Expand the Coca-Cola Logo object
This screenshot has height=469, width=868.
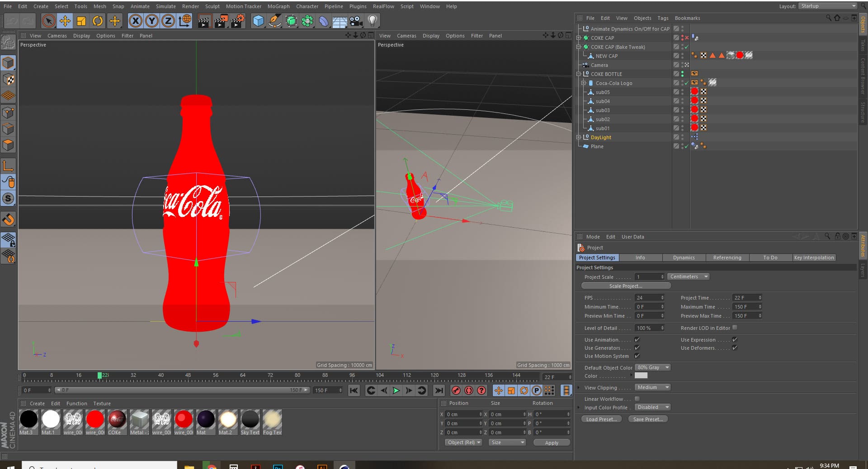click(584, 83)
